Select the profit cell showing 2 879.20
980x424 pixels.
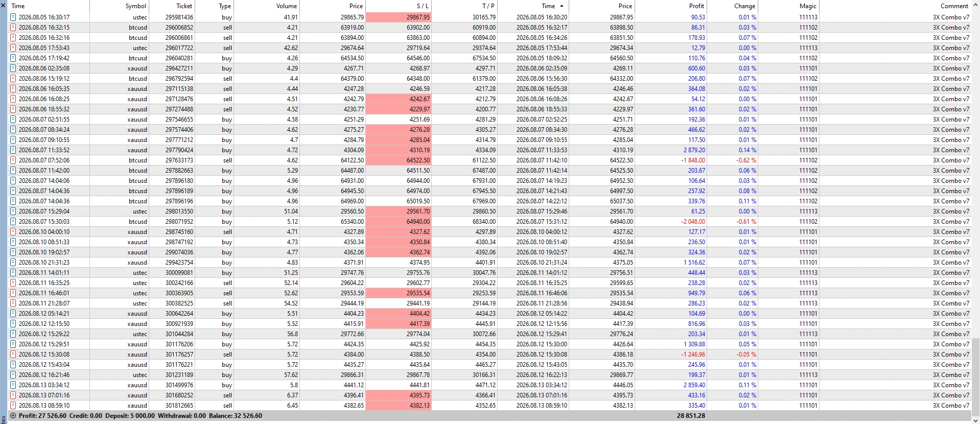coord(694,150)
